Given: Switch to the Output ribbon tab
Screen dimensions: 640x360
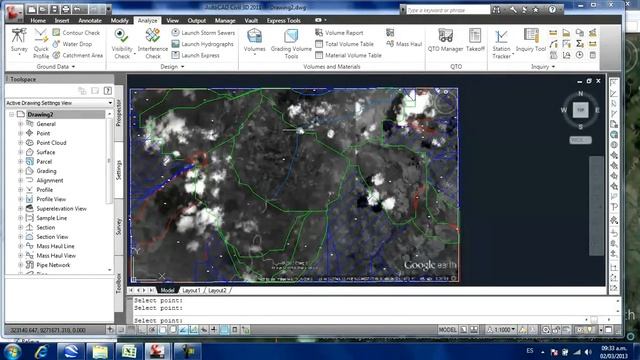Looking at the screenshot, I should coord(197,20).
